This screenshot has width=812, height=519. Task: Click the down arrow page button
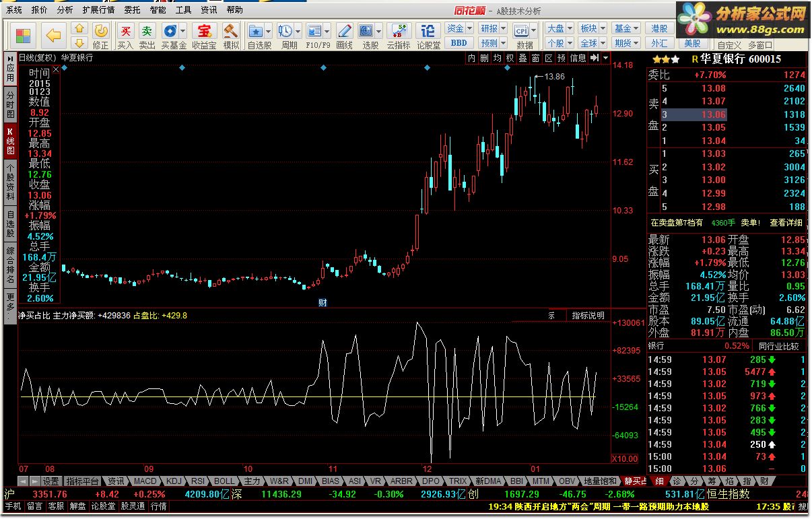pyautogui.click(x=79, y=43)
